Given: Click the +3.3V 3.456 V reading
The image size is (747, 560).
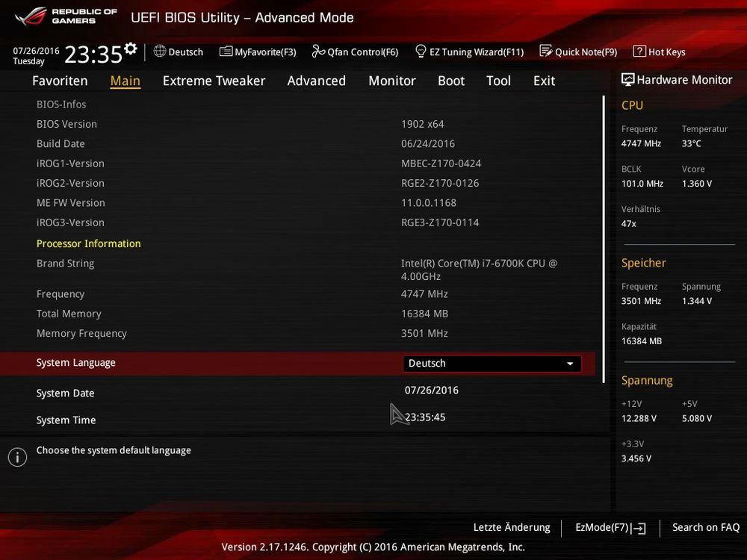Looking at the screenshot, I should pos(636,458).
